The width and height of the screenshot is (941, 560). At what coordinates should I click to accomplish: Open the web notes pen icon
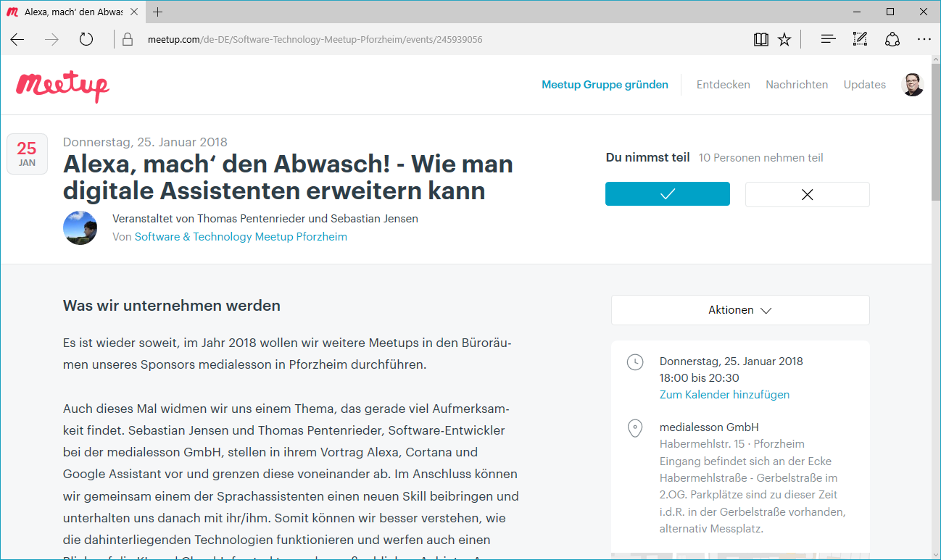860,40
